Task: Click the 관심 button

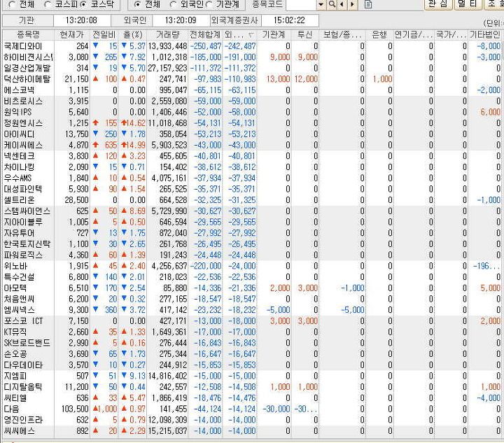Action: click(x=438, y=4)
